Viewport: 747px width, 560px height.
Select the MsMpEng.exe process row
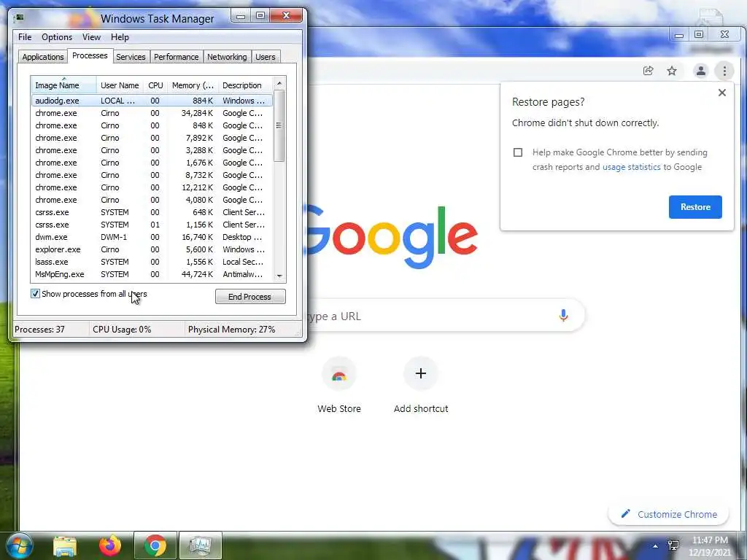(152, 274)
